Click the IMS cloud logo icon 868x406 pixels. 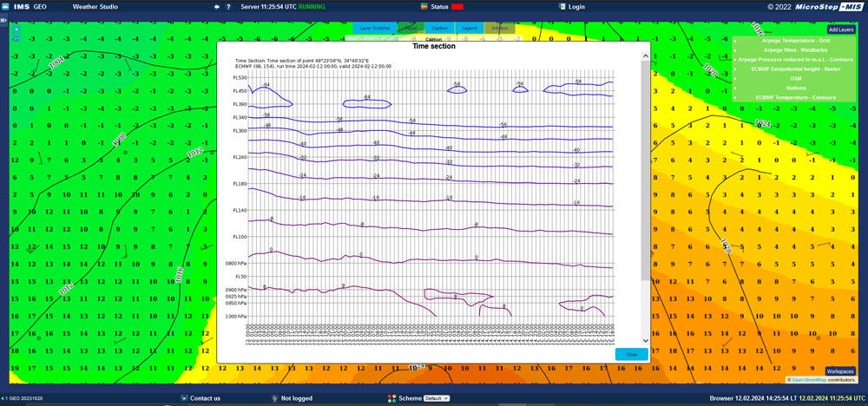click(x=6, y=6)
